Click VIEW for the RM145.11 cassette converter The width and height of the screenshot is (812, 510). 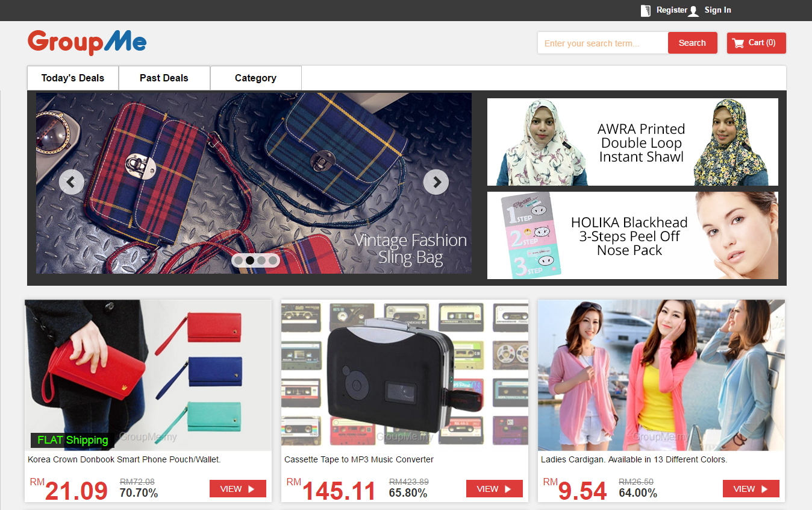[x=495, y=489]
